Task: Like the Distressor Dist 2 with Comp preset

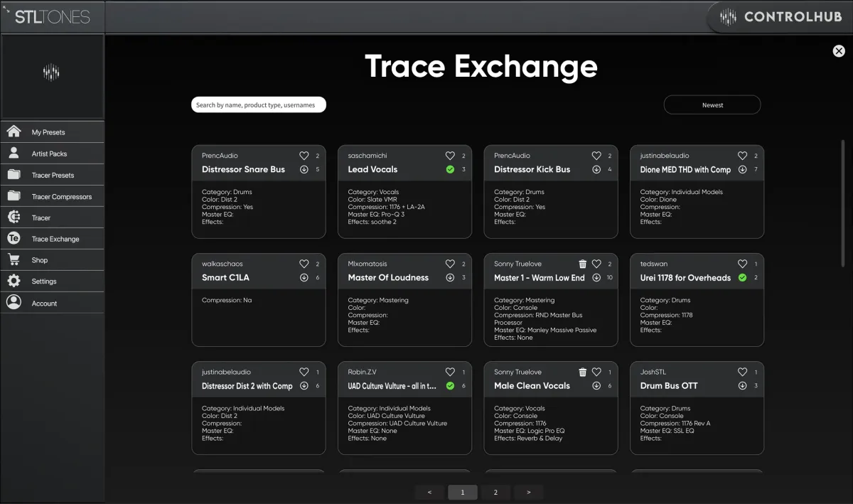Action: [x=304, y=372]
